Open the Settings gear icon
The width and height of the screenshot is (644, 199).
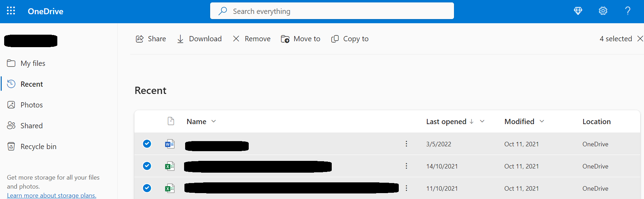603,11
